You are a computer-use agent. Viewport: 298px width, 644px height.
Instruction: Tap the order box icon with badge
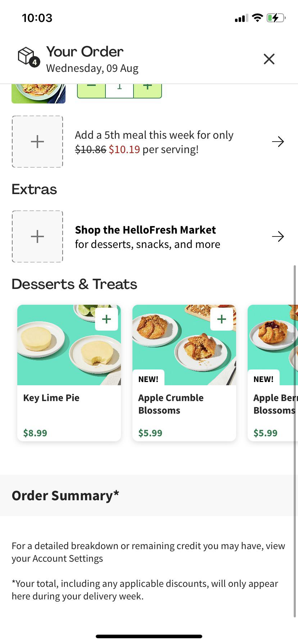click(28, 57)
